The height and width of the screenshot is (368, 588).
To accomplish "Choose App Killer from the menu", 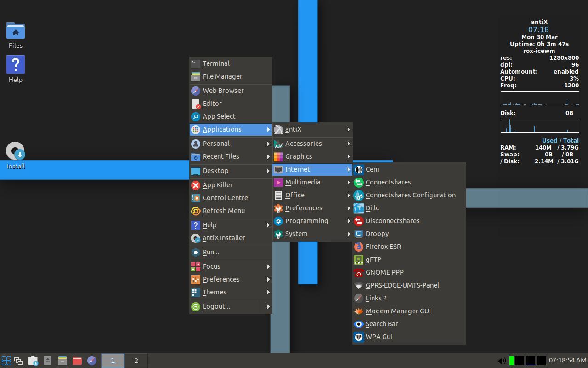I will pyautogui.click(x=231, y=185).
